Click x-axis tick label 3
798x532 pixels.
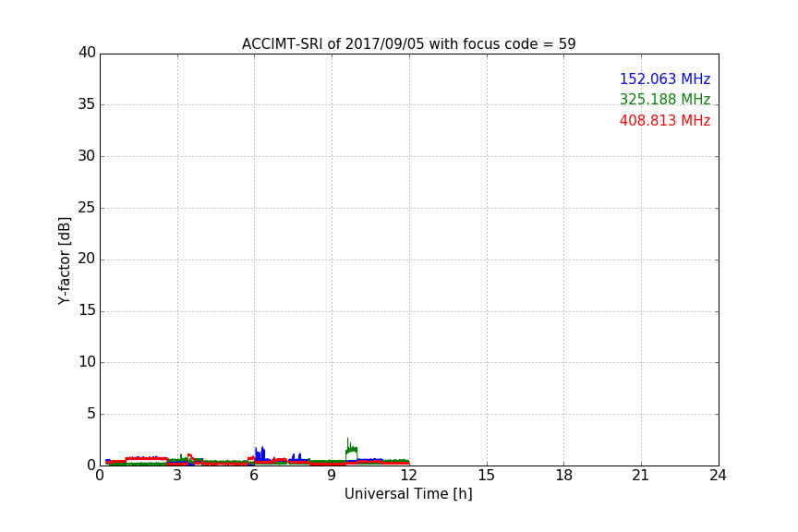point(177,476)
